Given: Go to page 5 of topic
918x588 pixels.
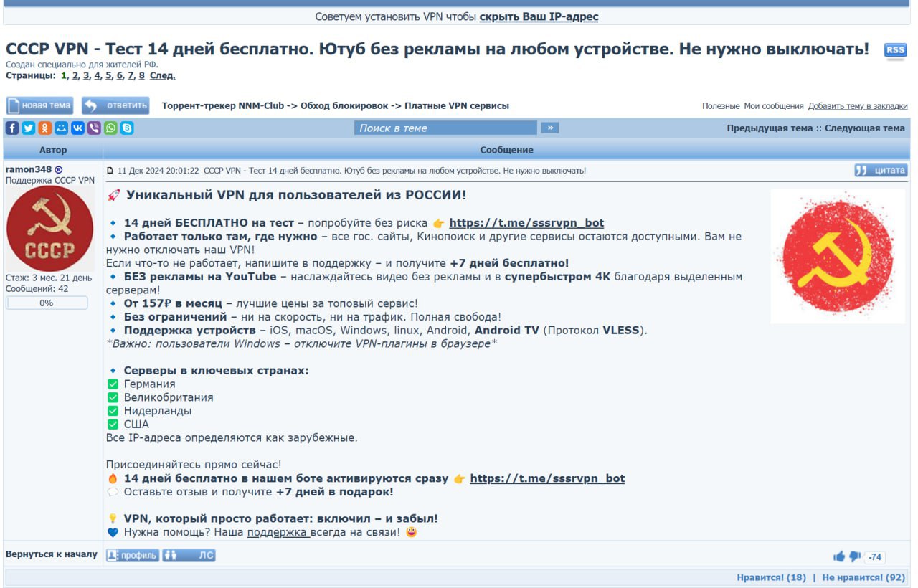Looking at the screenshot, I should click(108, 75).
